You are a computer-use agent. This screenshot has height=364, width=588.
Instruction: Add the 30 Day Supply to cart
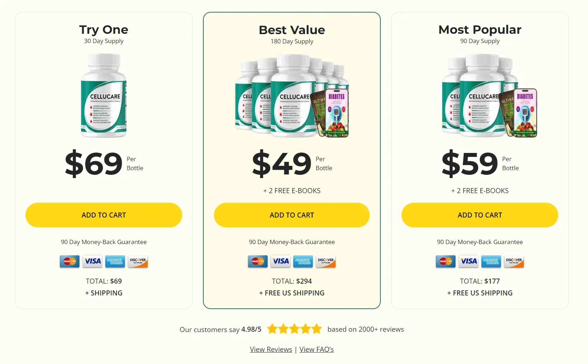tap(103, 215)
